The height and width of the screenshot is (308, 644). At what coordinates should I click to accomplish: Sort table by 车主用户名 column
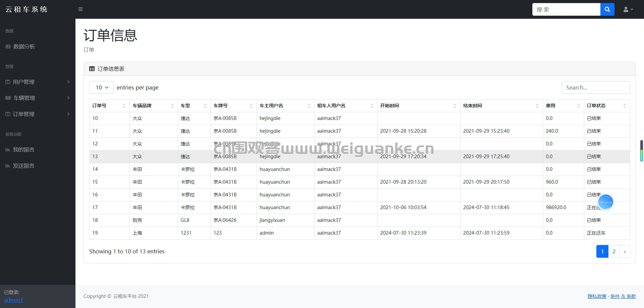click(285, 106)
